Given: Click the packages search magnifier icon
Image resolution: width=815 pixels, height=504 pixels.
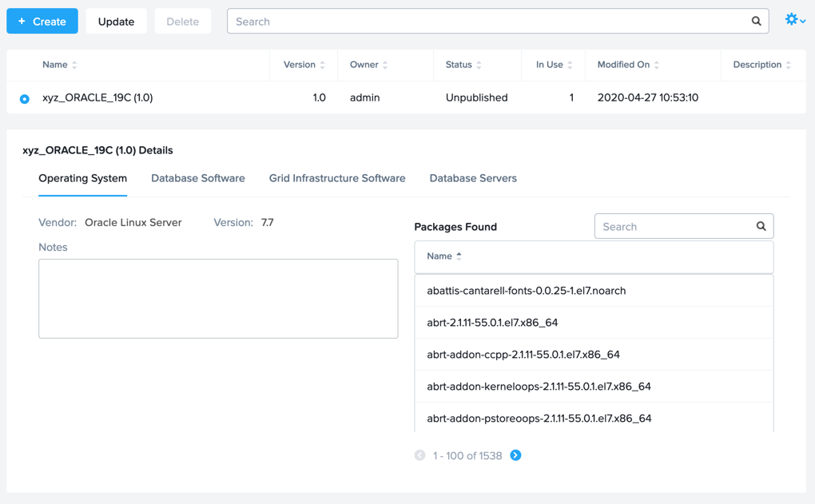Looking at the screenshot, I should (x=761, y=226).
